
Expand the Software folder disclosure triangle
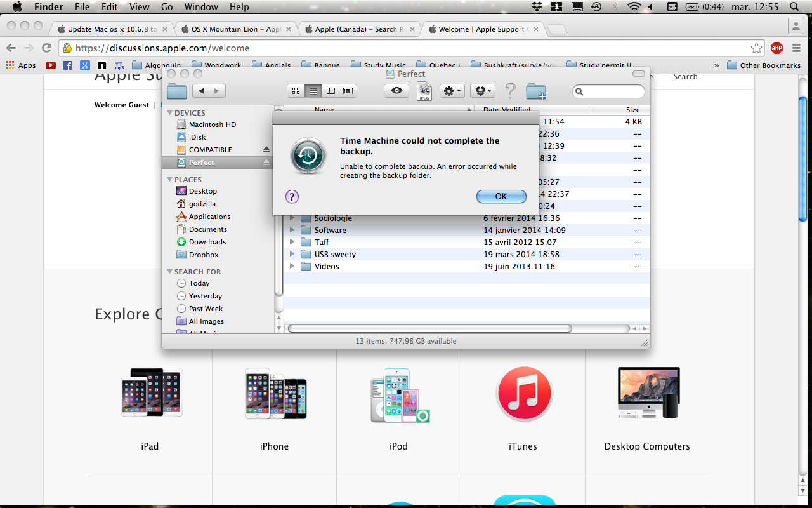pyautogui.click(x=292, y=230)
